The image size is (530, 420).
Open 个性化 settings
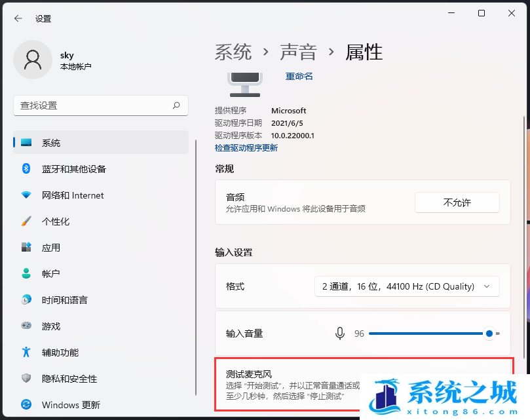[x=101, y=221]
